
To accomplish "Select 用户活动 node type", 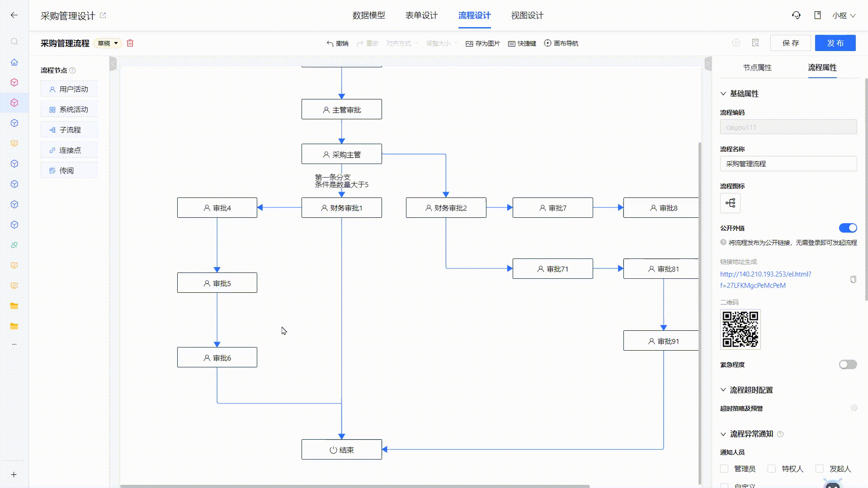I will click(x=69, y=89).
